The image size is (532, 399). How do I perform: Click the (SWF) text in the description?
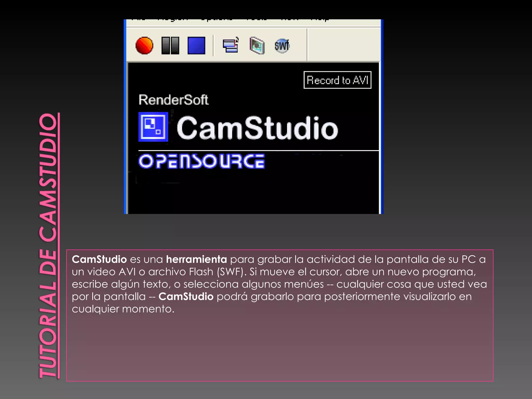coord(231,272)
